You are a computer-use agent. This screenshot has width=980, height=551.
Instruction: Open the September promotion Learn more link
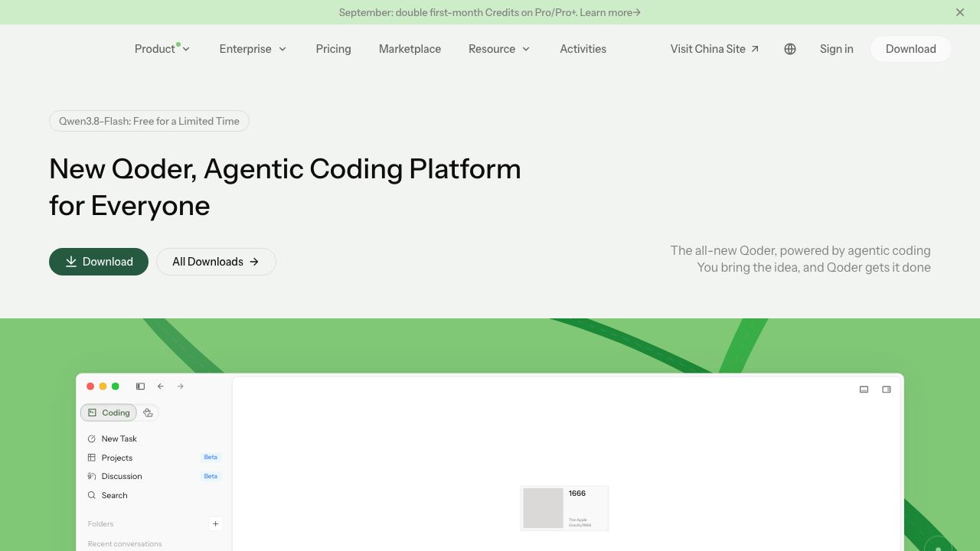(610, 12)
